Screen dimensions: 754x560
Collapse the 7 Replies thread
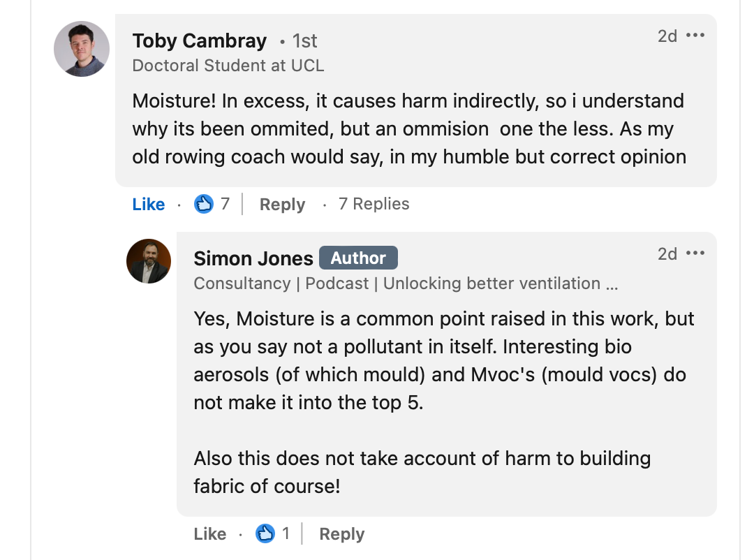click(x=374, y=204)
